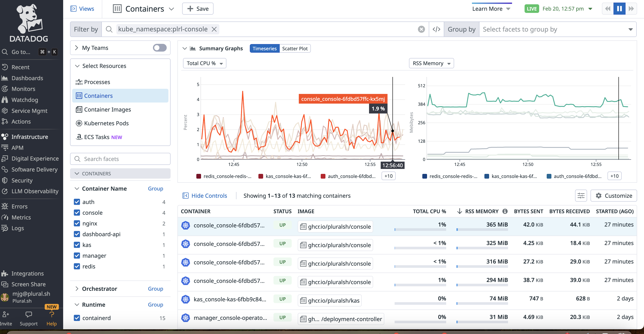644x334 pixels.
Task: Uncheck the containerd runtime
Action: [x=77, y=318]
